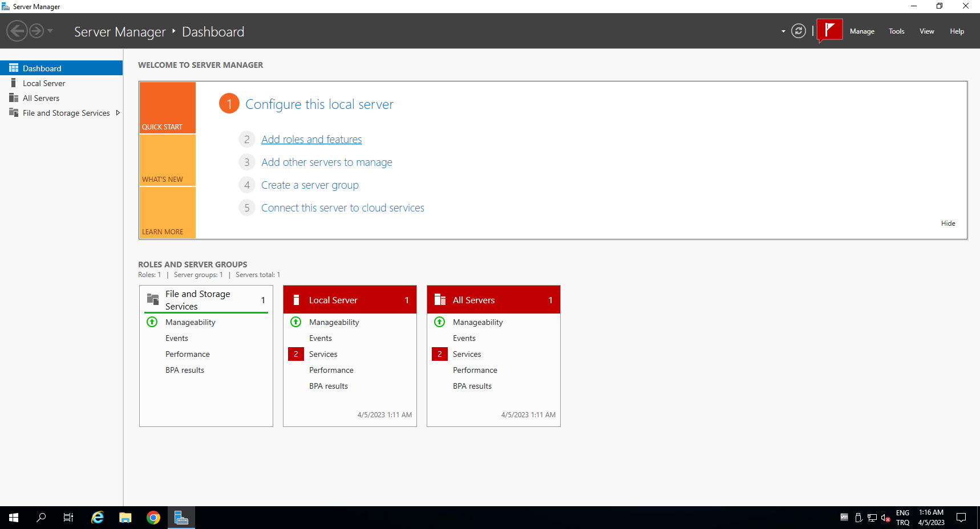
Task: Click the back navigation arrow
Action: [17, 30]
